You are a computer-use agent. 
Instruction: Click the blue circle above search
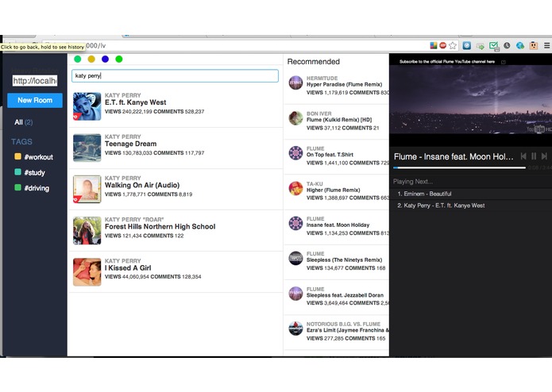[x=105, y=59]
